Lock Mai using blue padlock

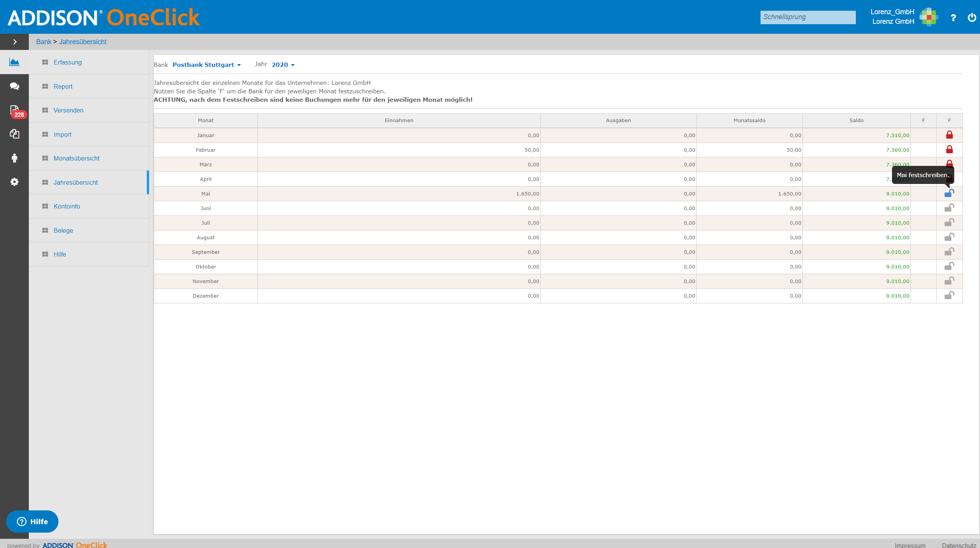coord(949,193)
